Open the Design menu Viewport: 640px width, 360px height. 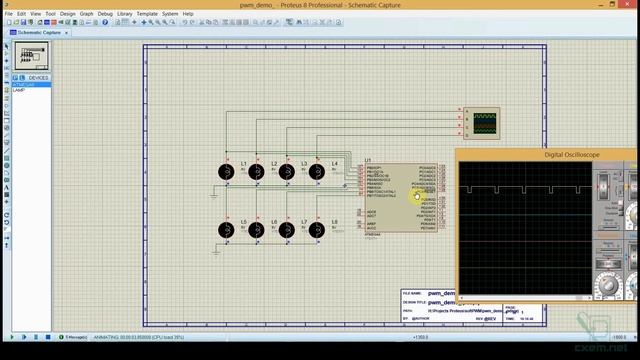pyautogui.click(x=68, y=13)
